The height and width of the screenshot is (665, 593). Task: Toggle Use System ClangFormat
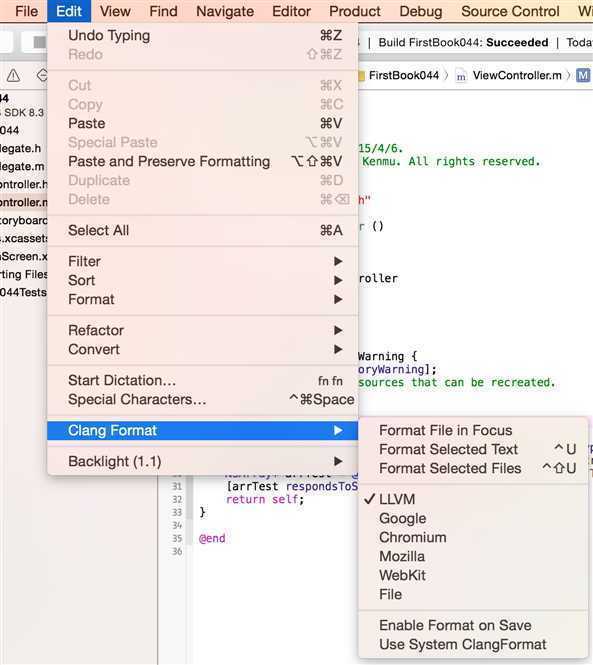473,644
